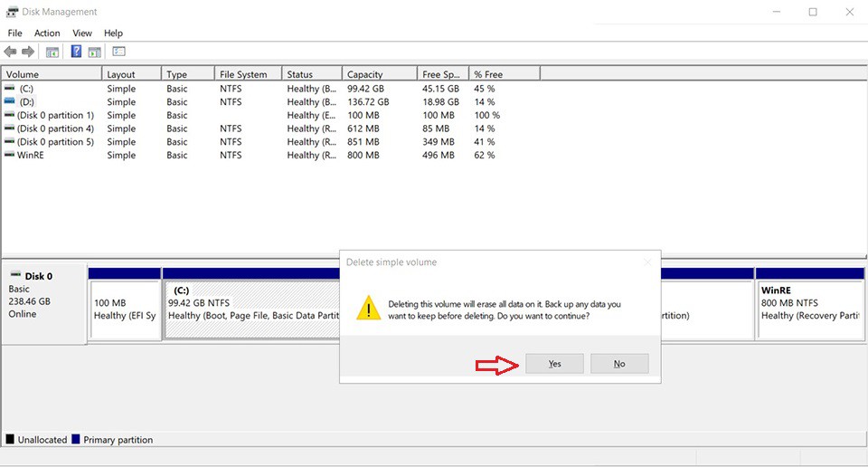Select the (D:) volume row in list
This screenshot has height=467, width=868.
click(x=27, y=102)
